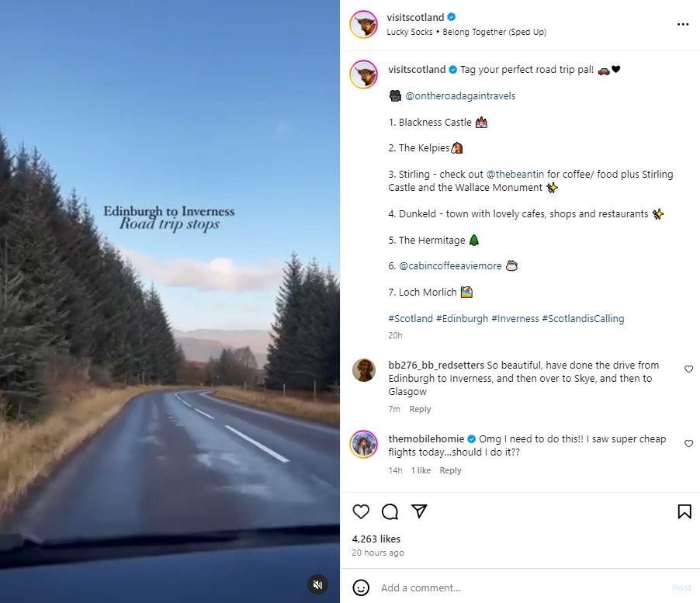Image resolution: width=700 pixels, height=603 pixels.
Task: Like the comment from bb276_bb_redsetters
Action: coord(689,369)
